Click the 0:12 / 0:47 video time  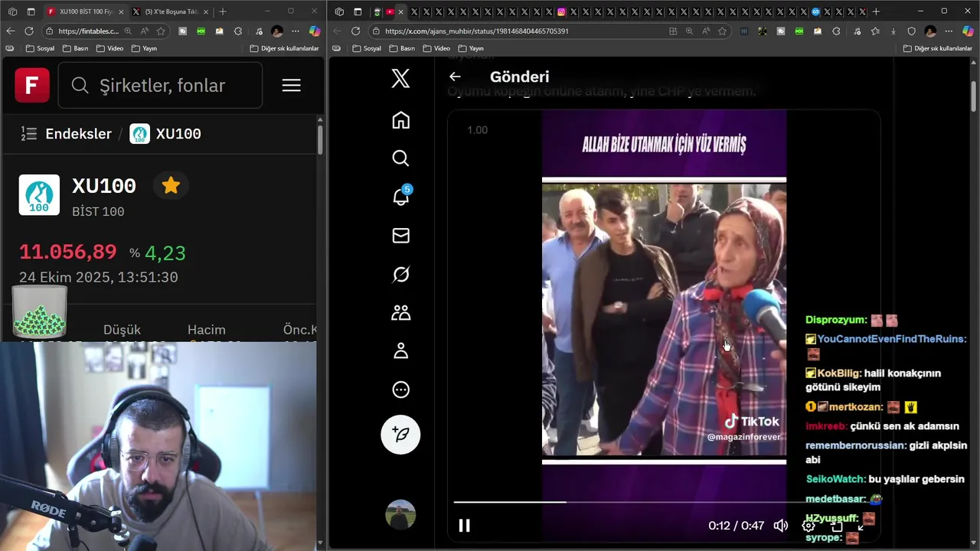[x=736, y=525]
